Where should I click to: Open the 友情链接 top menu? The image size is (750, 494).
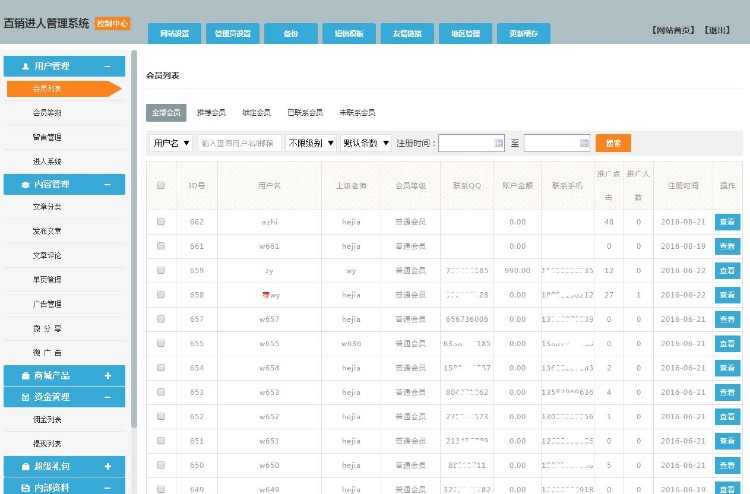407,33
